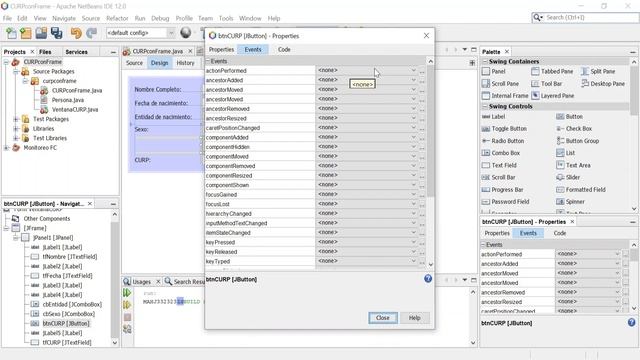
Task: Select VentanaCURP.java in the Projects tree
Action: (75, 109)
